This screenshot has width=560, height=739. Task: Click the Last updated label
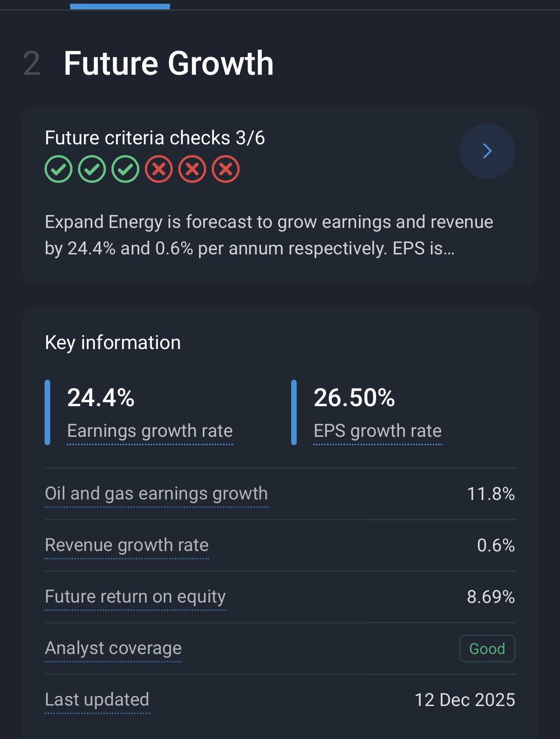point(97,700)
